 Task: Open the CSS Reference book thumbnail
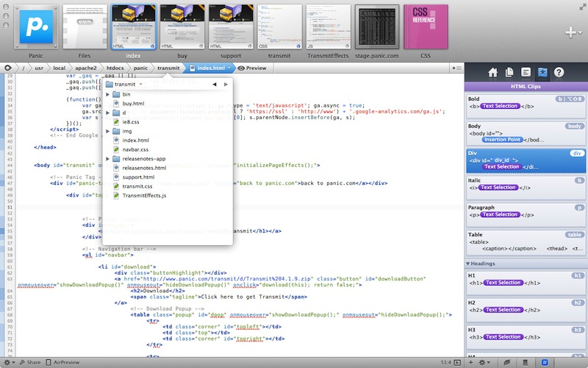426,26
